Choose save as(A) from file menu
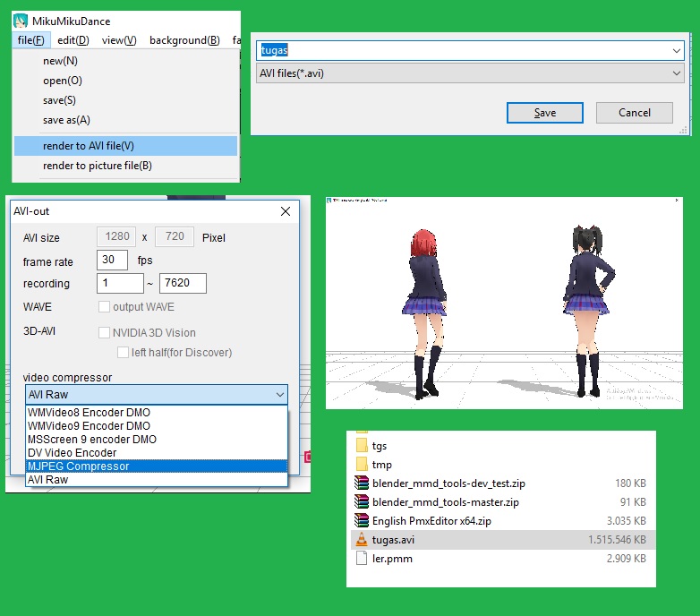The image size is (700, 616). [x=125, y=120]
